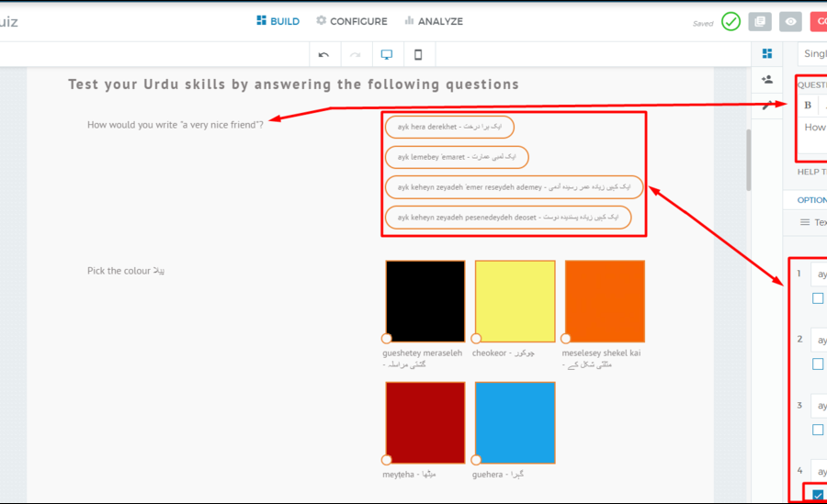Click the greyed redo arrow
This screenshot has height=504, width=827.
(x=356, y=55)
